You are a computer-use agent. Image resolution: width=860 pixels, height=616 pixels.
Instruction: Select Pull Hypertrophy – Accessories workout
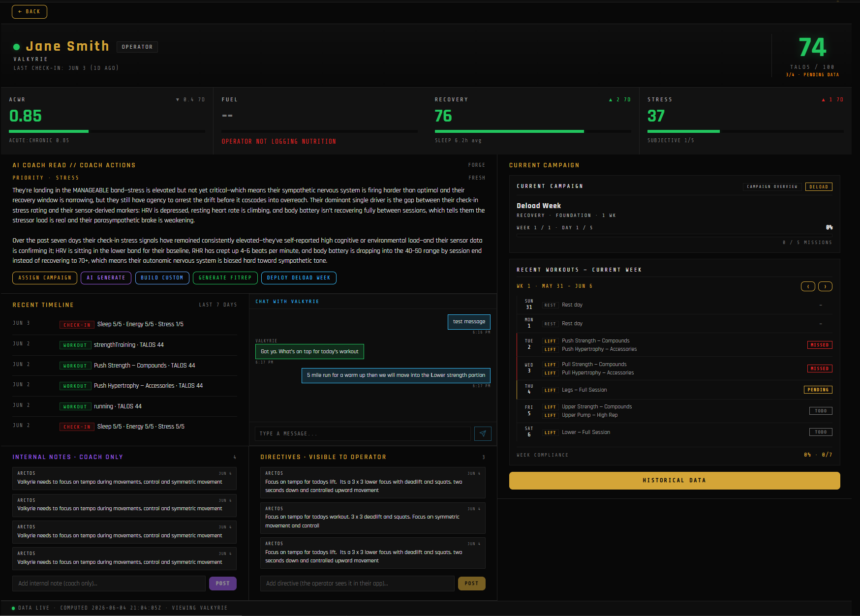[598, 372]
